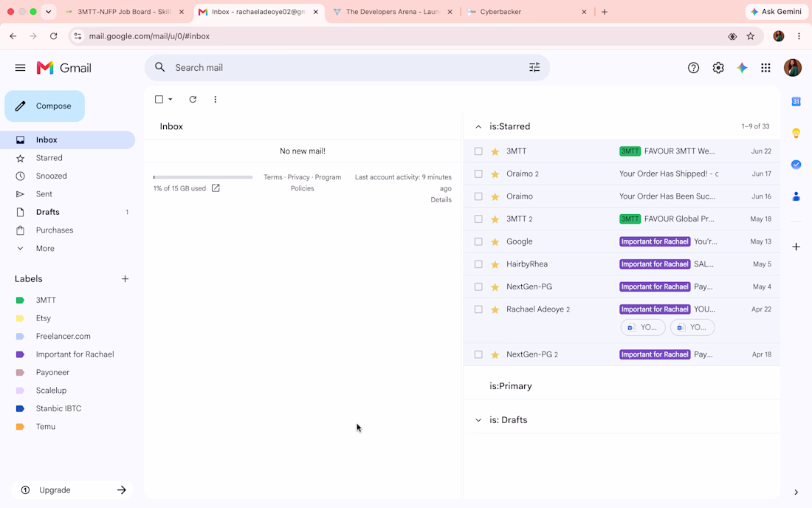812x508 pixels.
Task: Tick the HairbyRhea email checkbox
Action: 478,264
